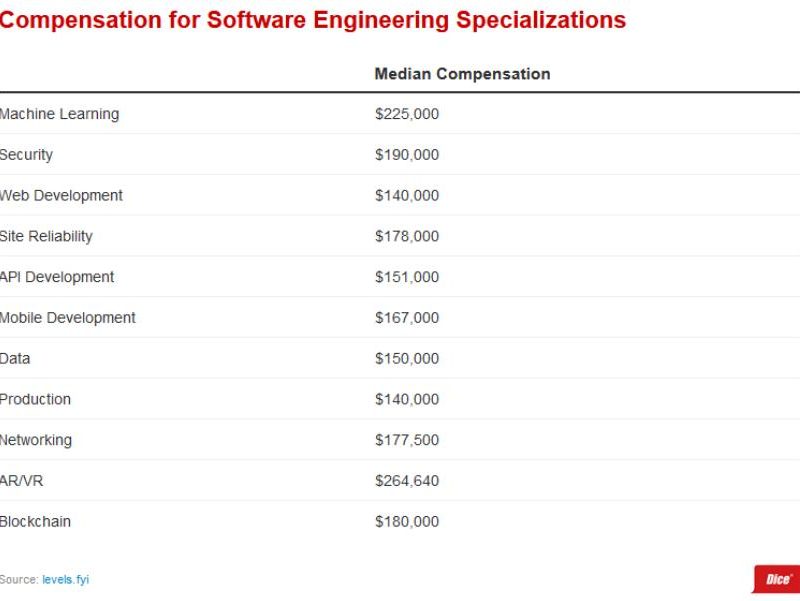Select the API Development row label
Screen dimensions: 800x601
click(57, 277)
